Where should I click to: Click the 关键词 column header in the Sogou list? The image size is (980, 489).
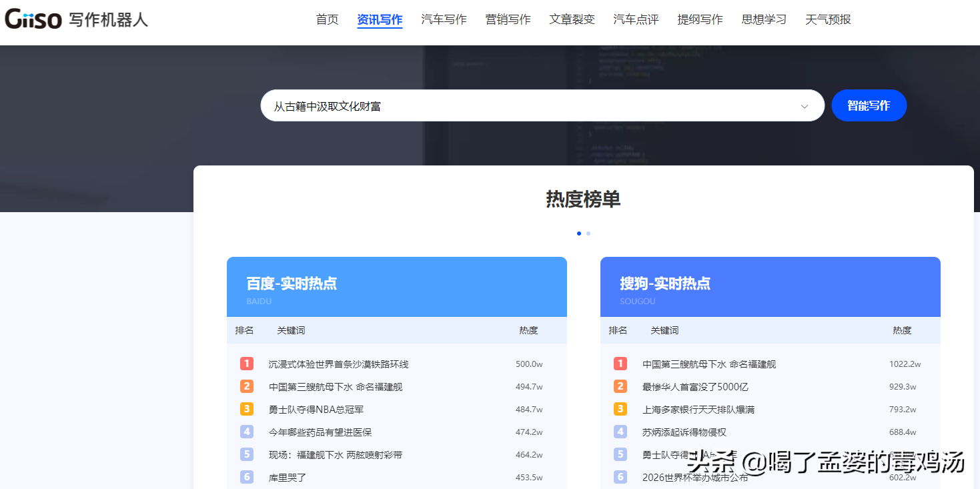(x=664, y=330)
